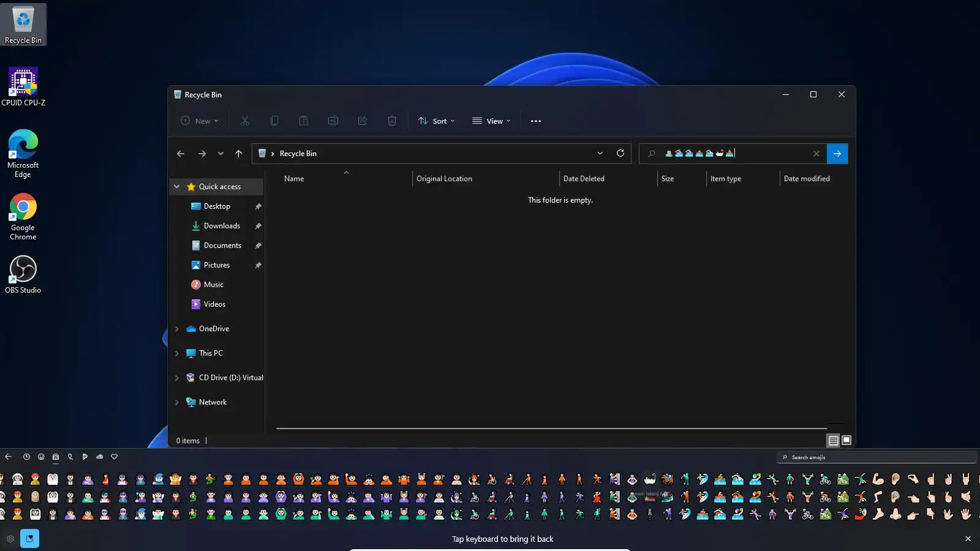
Task: Switch to the details view layout
Action: coord(833,440)
